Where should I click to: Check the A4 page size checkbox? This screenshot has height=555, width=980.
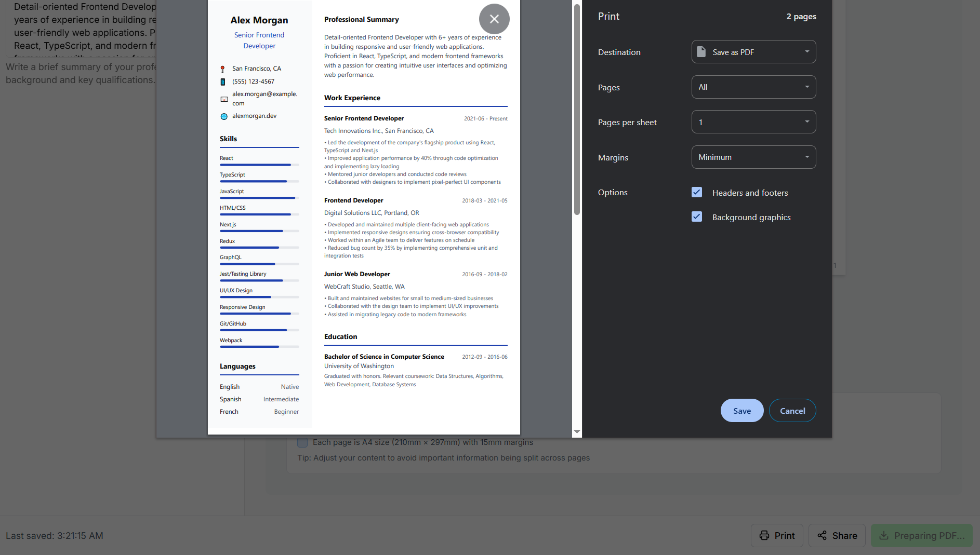[302, 442]
